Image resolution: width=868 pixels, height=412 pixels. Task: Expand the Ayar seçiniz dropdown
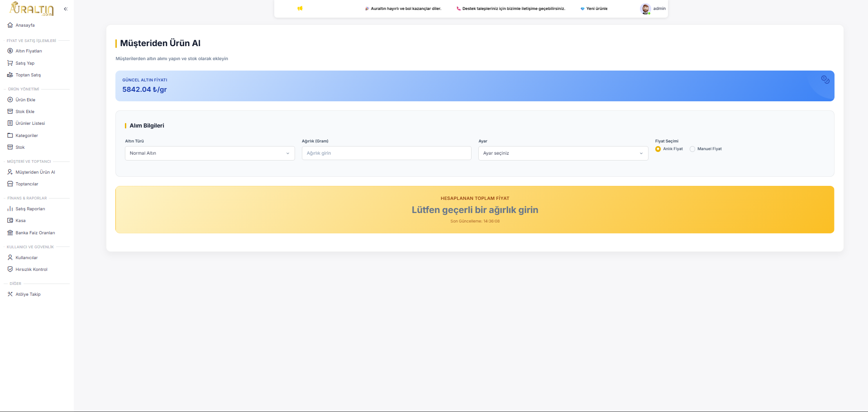pyautogui.click(x=563, y=153)
